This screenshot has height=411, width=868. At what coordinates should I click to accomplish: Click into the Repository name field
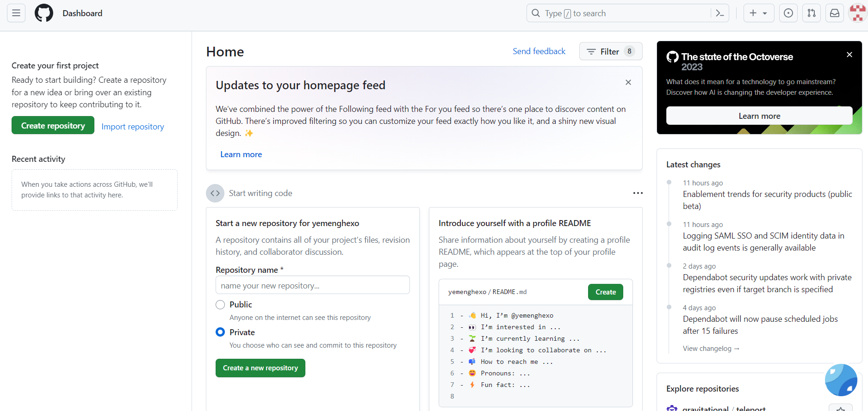click(312, 285)
